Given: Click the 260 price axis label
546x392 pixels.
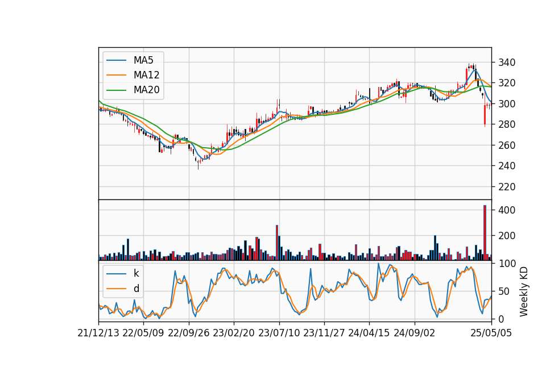Looking at the screenshot, I should [507, 145].
